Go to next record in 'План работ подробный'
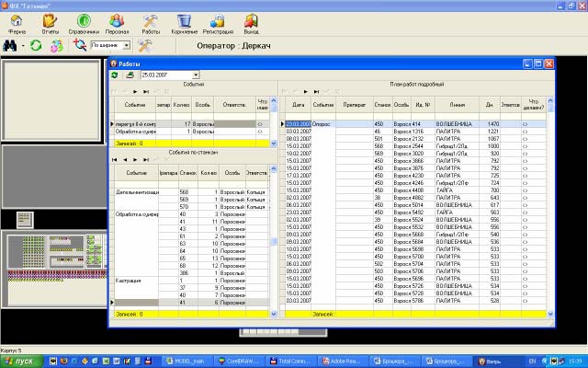The image size is (588, 368). tap(306, 92)
